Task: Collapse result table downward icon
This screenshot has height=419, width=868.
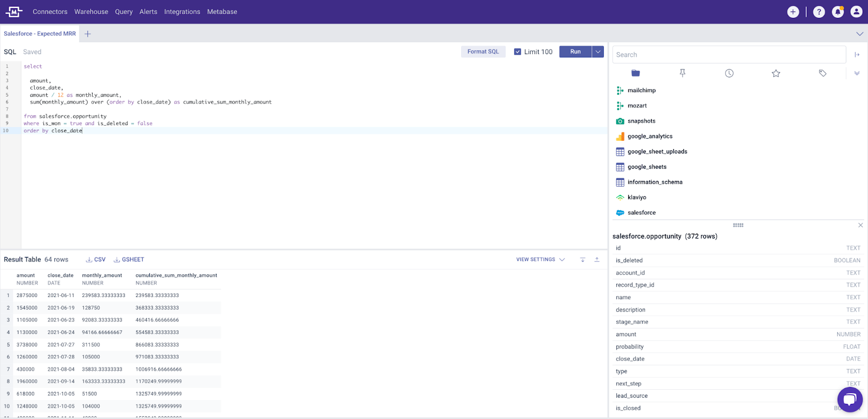Action: [x=583, y=260]
